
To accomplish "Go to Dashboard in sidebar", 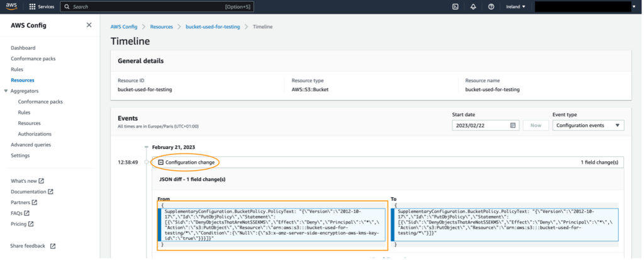I will coord(23,48).
